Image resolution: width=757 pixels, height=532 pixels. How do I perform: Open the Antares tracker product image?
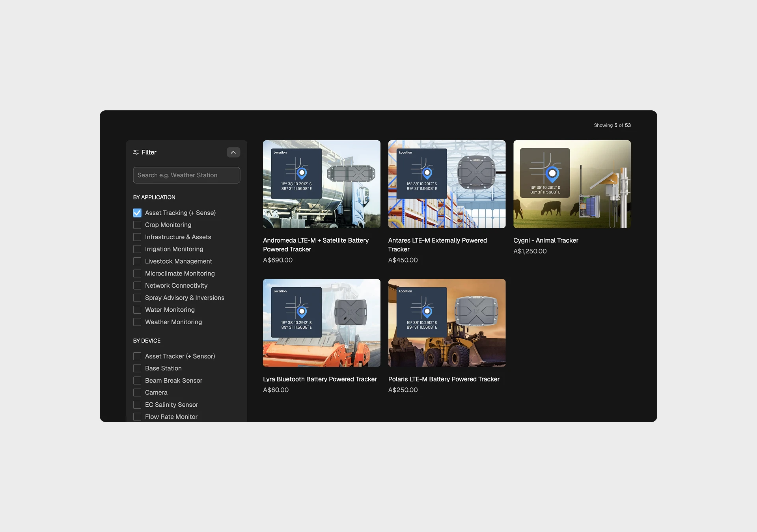coord(447,184)
